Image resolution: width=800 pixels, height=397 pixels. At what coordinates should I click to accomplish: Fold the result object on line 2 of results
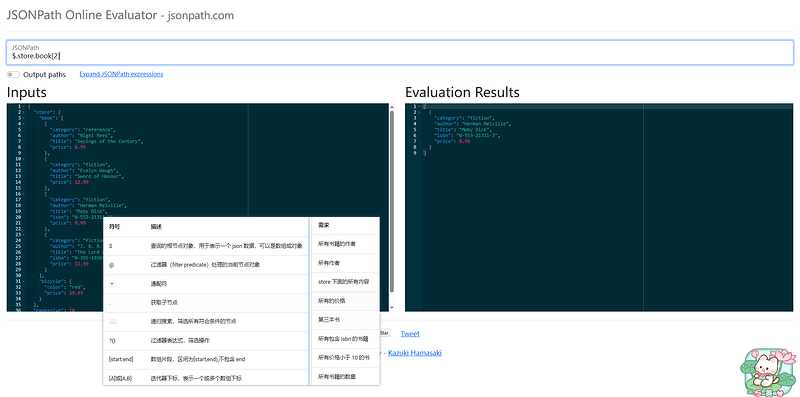tap(418, 112)
